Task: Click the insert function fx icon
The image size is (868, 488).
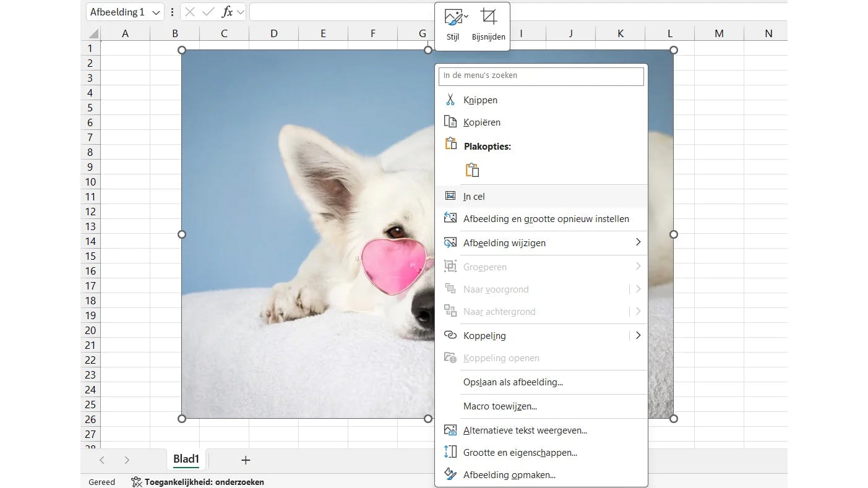Action: pos(227,12)
